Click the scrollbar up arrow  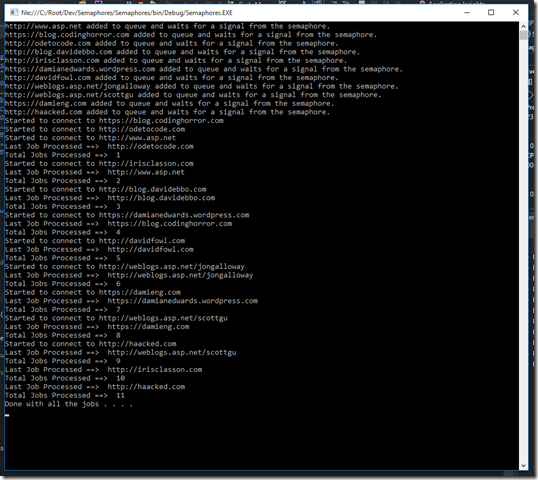click(x=523, y=26)
